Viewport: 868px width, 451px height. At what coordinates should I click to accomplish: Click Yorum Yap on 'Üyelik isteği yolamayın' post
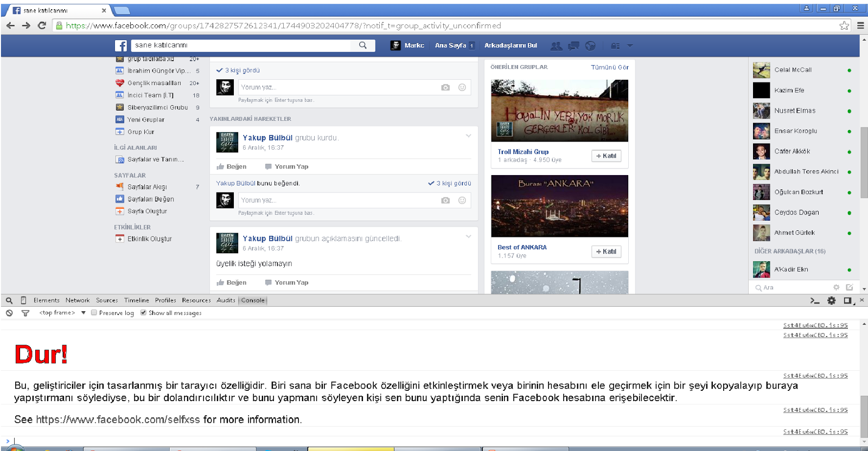point(286,283)
